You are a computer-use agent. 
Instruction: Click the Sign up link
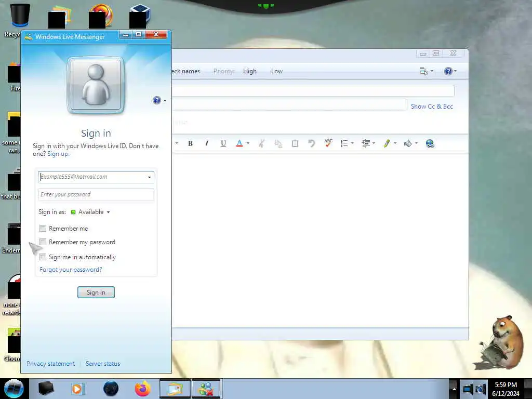(x=58, y=154)
